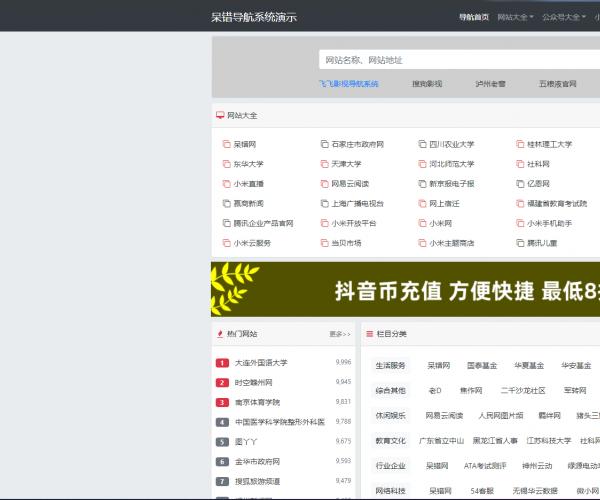
Task: Click the icon next to 石家庄市政府网
Action: 324,144
